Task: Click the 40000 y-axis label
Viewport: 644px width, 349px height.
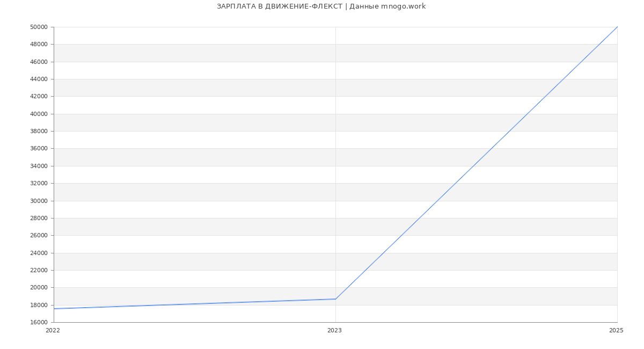Action: (39, 114)
